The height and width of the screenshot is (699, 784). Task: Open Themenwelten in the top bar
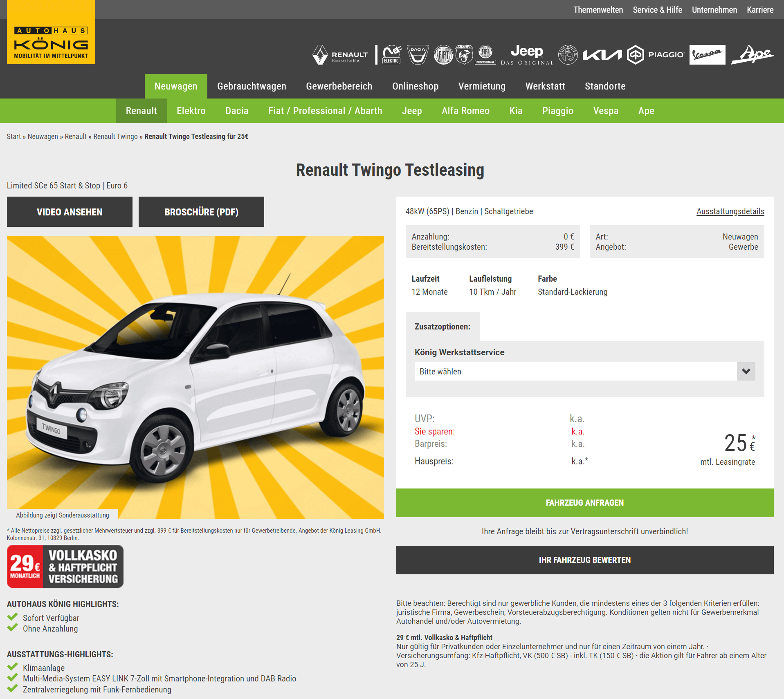tap(598, 10)
